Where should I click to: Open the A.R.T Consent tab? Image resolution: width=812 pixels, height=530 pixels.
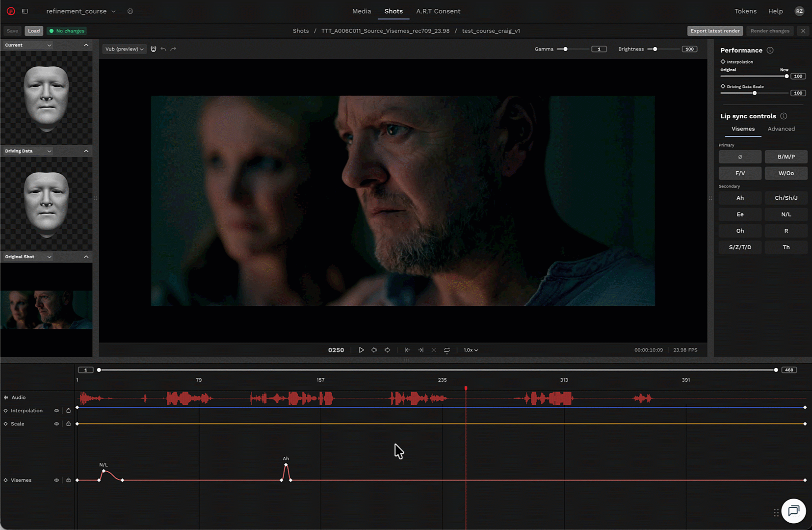(438, 11)
